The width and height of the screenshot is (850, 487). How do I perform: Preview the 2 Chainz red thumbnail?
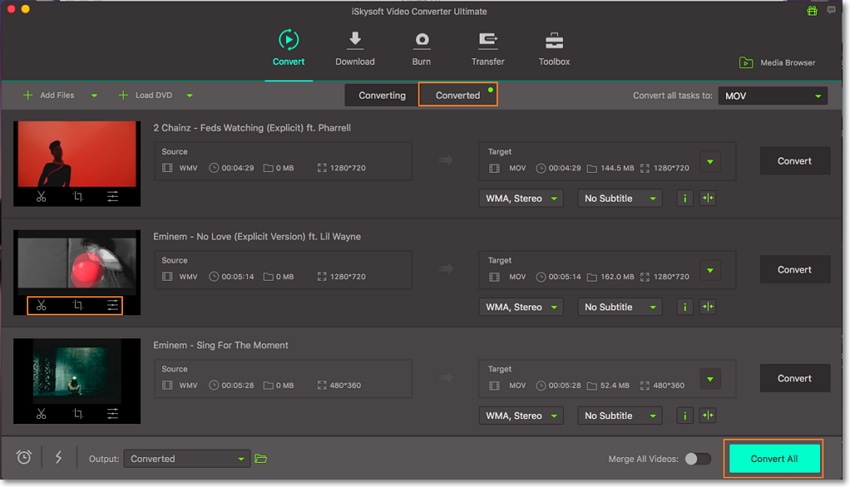(77, 154)
